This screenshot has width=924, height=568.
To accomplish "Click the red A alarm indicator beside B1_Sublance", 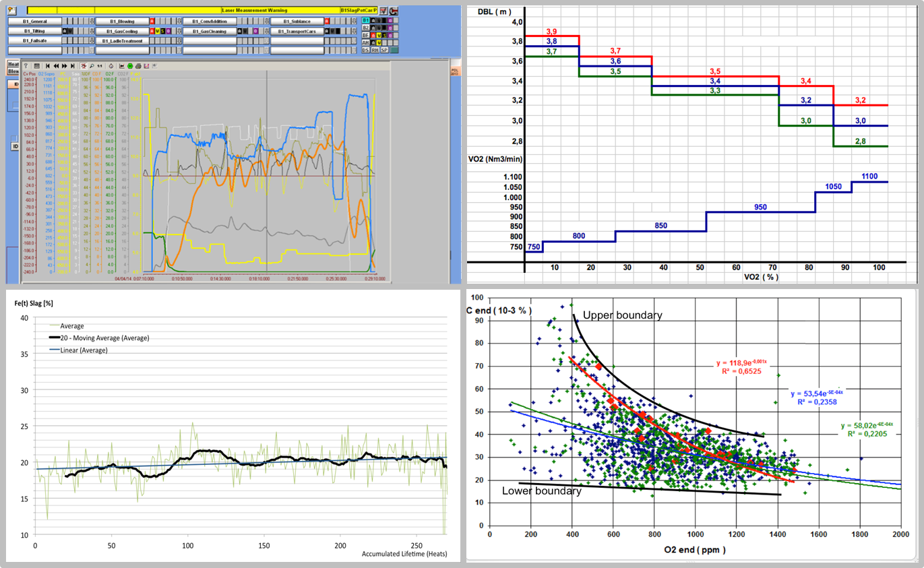I will coord(327,22).
